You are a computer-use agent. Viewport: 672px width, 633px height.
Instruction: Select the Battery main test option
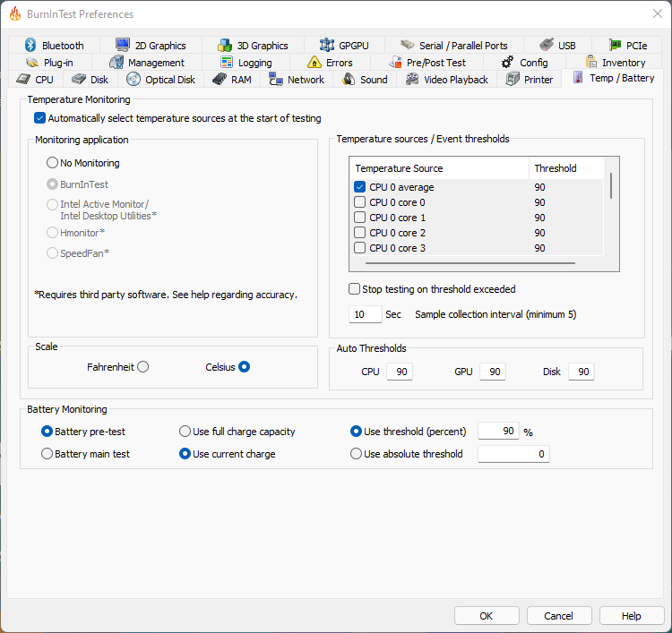tap(47, 454)
